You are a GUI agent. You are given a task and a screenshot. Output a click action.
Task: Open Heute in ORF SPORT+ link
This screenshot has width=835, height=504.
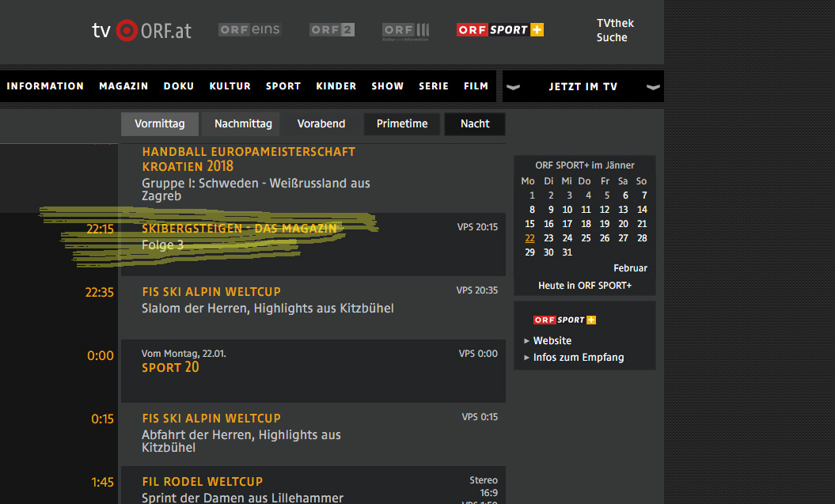pyautogui.click(x=585, y=286)
